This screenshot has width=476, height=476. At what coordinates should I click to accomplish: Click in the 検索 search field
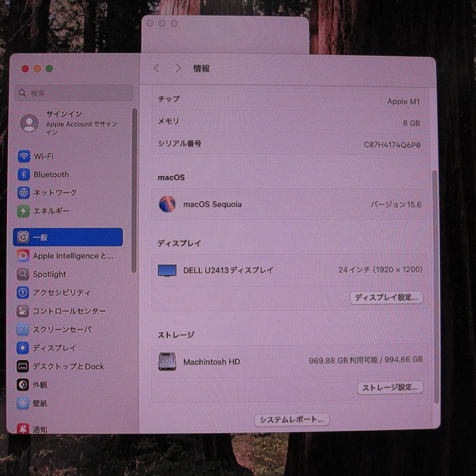74,93
